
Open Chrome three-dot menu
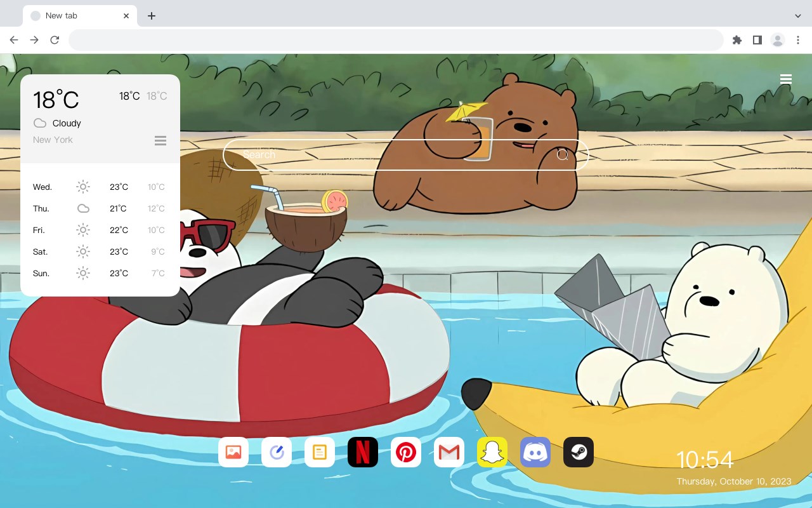[x=798, y=40]
